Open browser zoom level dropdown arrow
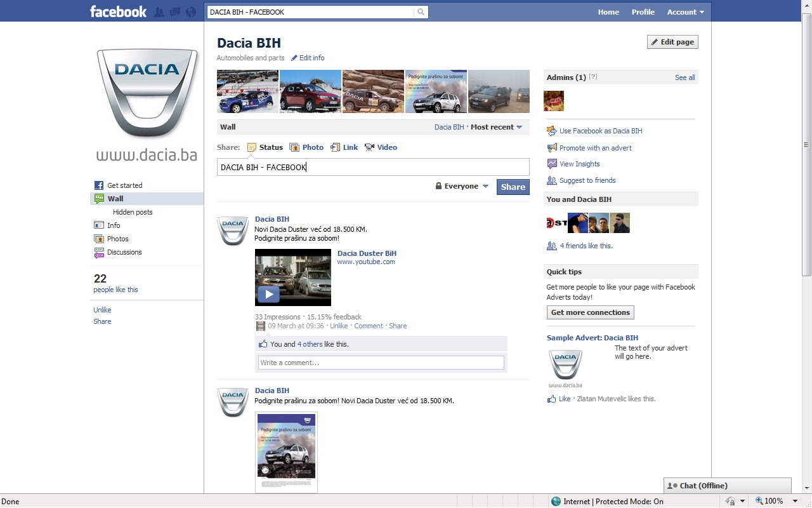Viewport: 812px width, 508px height. pyautogui.click(x=795, y=501)
